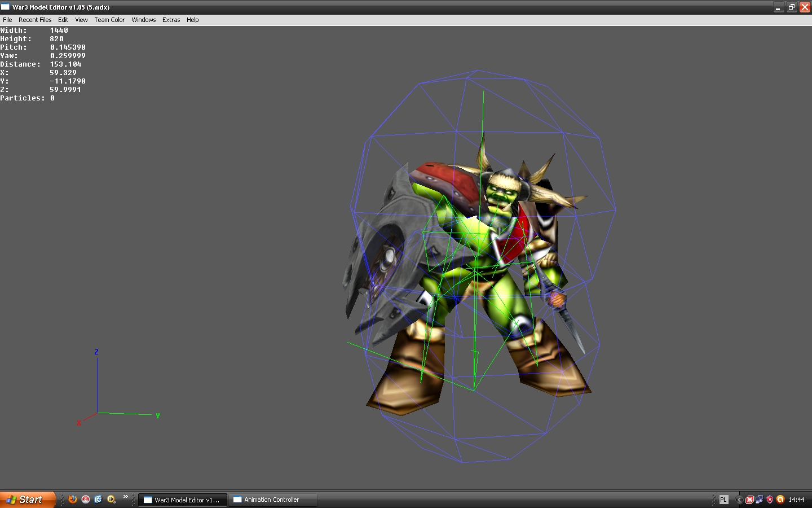Launch Firefox from quick launch
The height and width of the screenshot is (508, 812).
(x=73, y=500)
